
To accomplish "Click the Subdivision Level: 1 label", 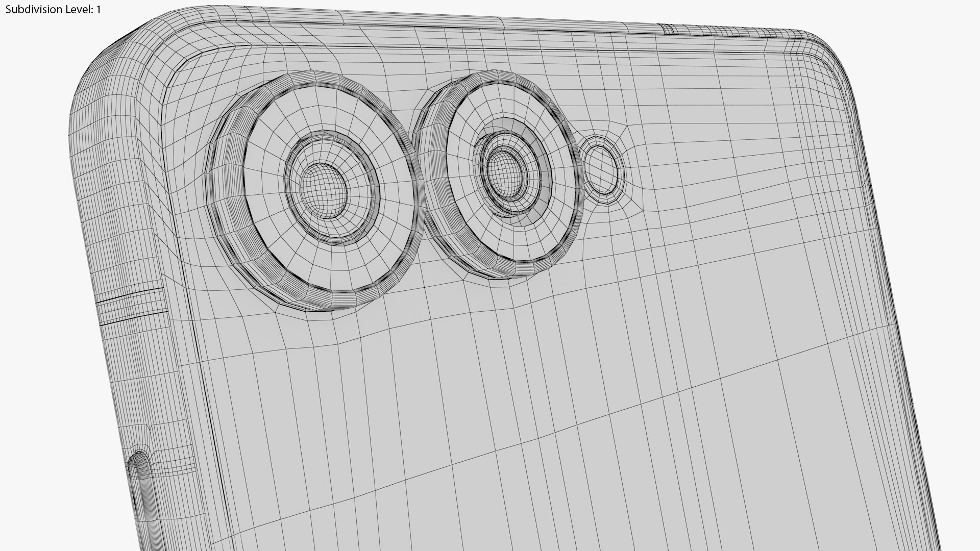I will point(54,10).
